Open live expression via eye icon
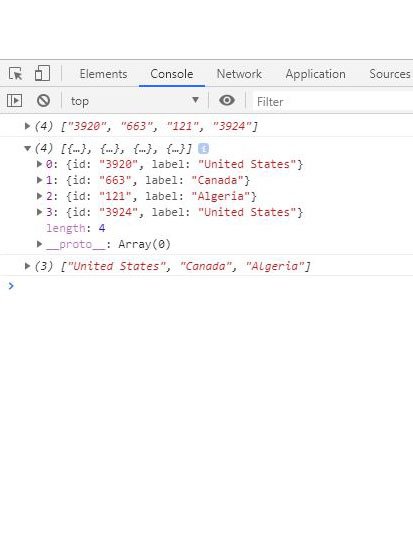413x549 pixels. pyautogui.click(x=227, y=100)
